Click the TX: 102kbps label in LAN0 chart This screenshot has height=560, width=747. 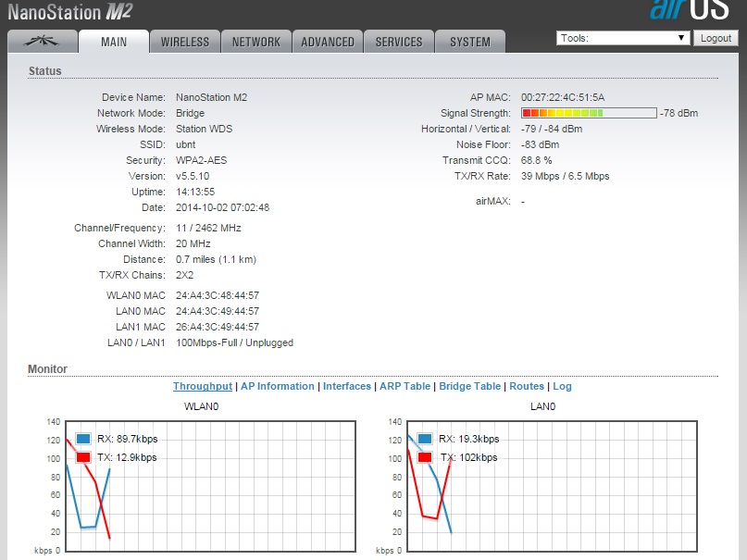tap(468, 457)
